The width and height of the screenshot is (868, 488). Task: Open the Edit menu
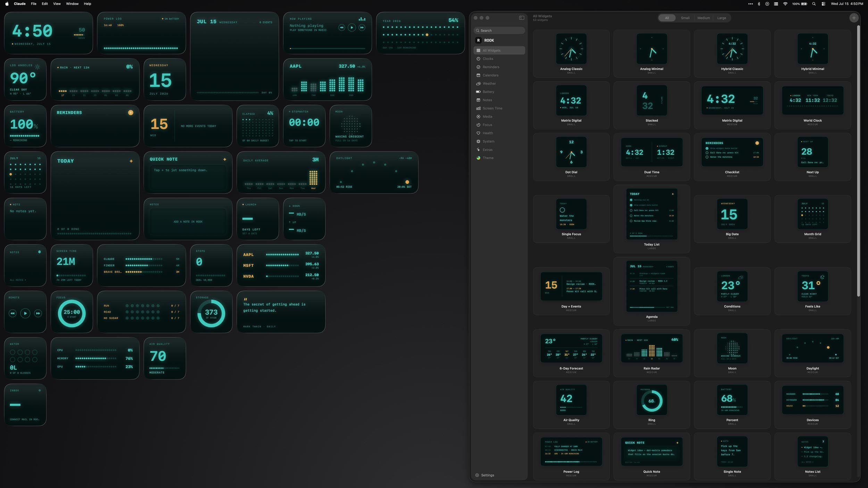(45, 4)
